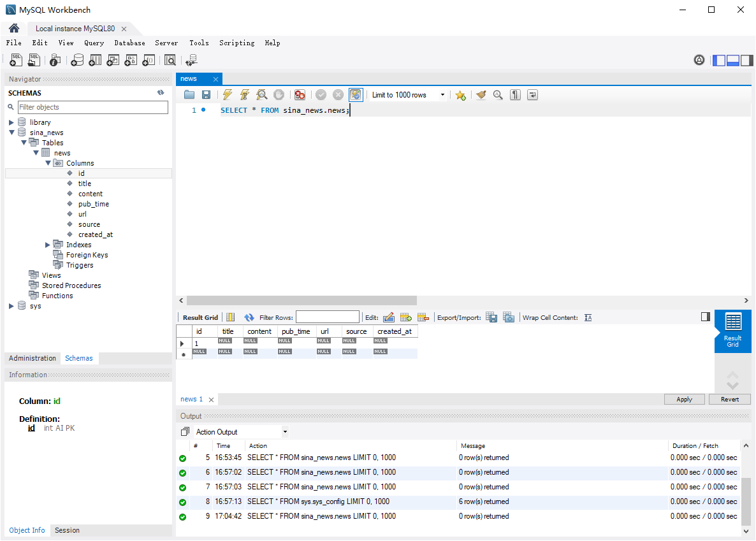Collapse the Tables node

coord(23,142)
